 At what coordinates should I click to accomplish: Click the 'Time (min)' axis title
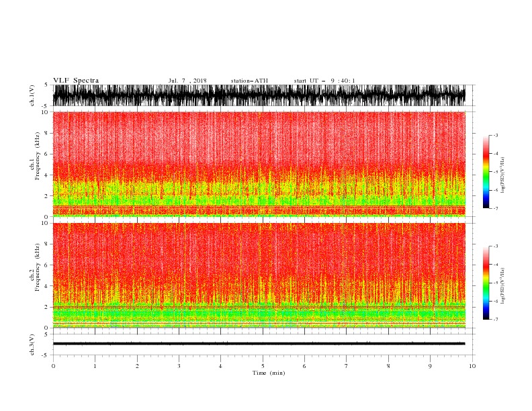click(x=269, y=373)
